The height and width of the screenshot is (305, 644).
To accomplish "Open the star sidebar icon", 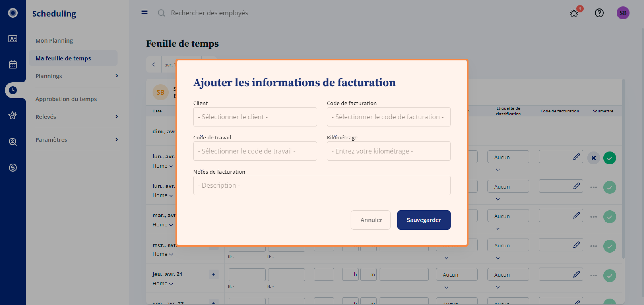I will [x=13, y=116].
